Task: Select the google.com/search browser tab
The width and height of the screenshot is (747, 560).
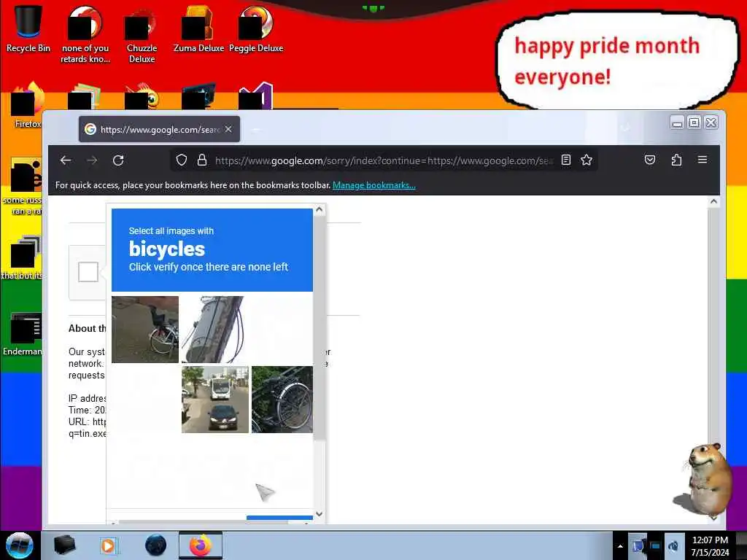Action: 159,129
